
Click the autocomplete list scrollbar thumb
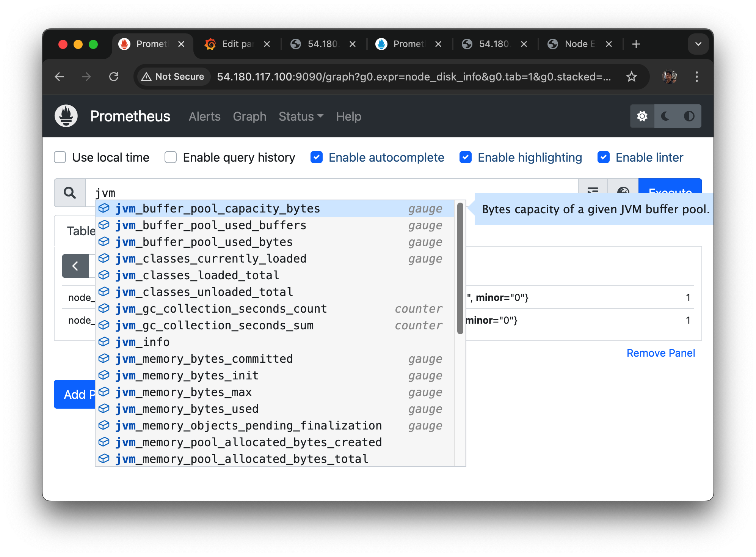(460, 268)
